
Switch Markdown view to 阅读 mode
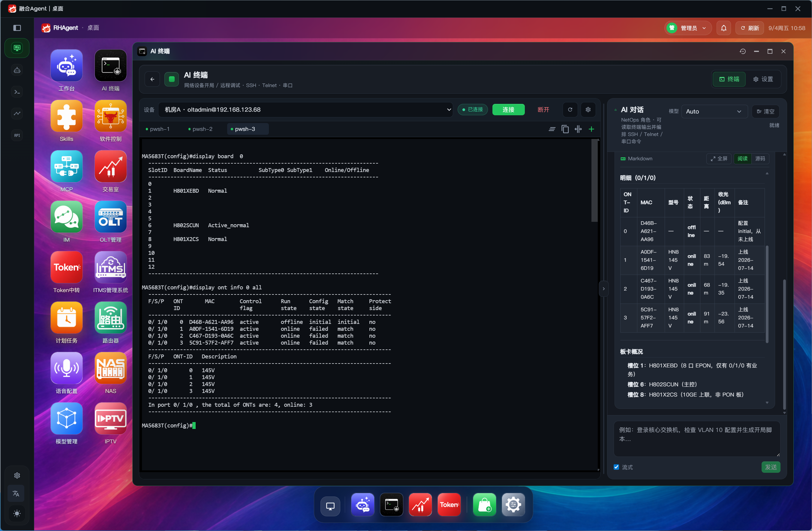(742, 159)
